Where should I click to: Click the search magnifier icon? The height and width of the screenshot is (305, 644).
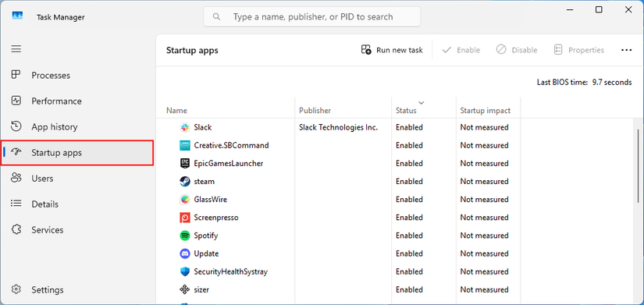(216, 17)
